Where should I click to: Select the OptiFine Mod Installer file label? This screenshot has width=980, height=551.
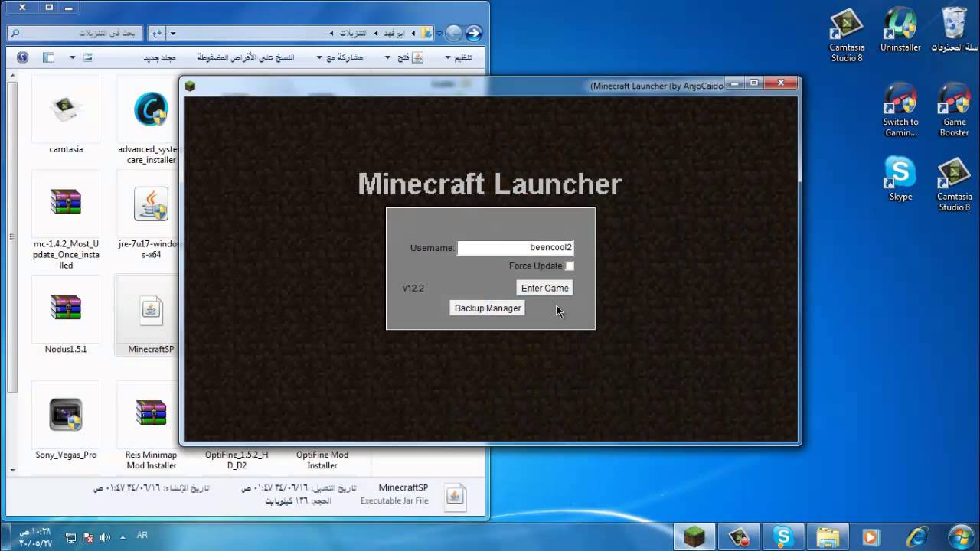coord(322,460)
